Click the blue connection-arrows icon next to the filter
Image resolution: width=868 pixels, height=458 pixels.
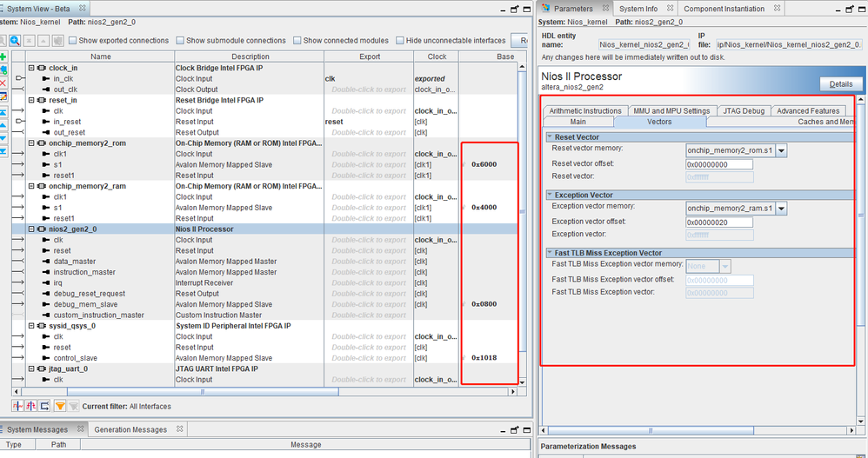tap(44, 406)
